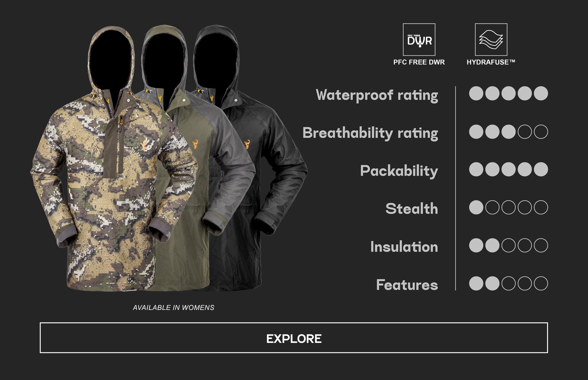This screenshot has height=380, width=588.
Task: Click the Insulation label
Action: (x=404, y=246)
